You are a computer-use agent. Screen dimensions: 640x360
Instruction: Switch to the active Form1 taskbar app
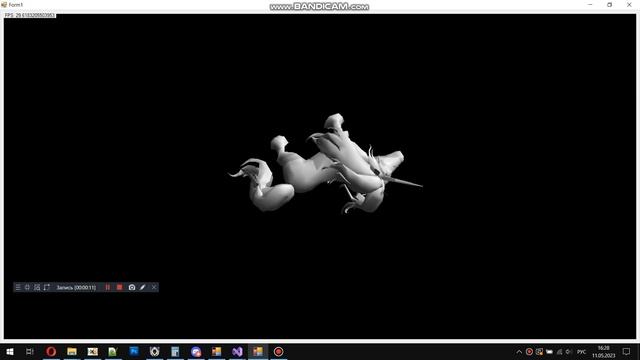pos(258,351)
